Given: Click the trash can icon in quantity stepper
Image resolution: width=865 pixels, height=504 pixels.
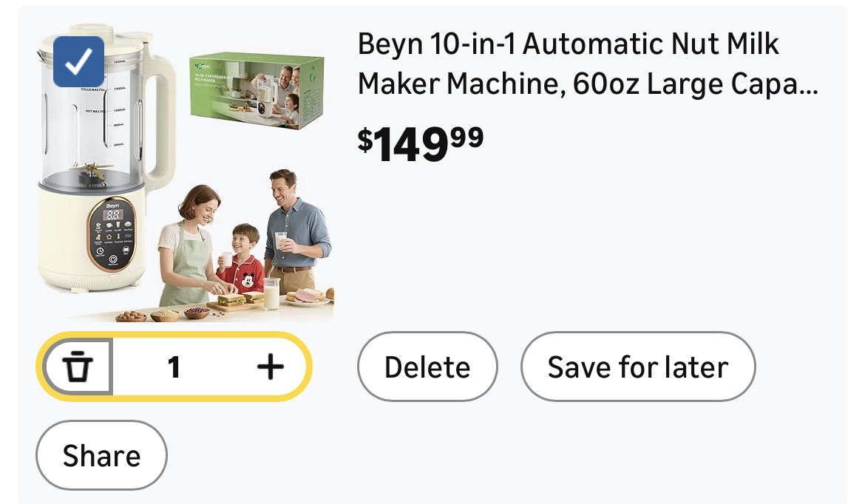Looking at the screenshot, I should click(x=78, y=367).
